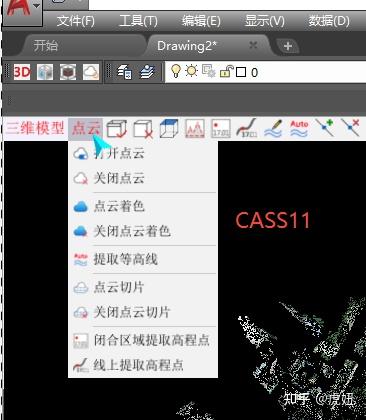Screen dimensions: 366x420
Task: Toggle layer 0 on/off light bulb
Action: 176,71
